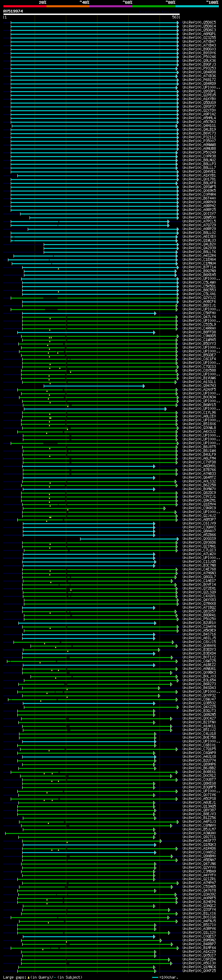The height and width of the screenshot is (980, 222).
Task: Click the cyan ~100% identity legend segment
Action: click(x=197, y=6)
